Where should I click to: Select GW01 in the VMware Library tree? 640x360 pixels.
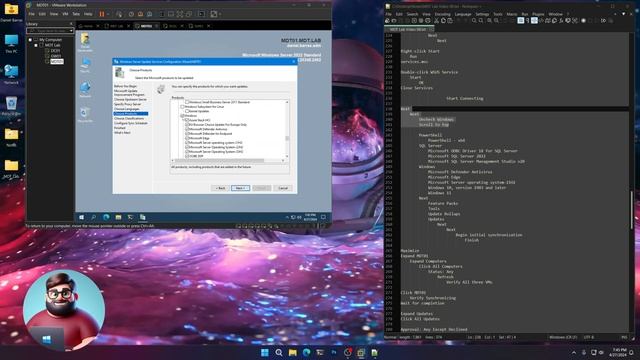(55, 56)
